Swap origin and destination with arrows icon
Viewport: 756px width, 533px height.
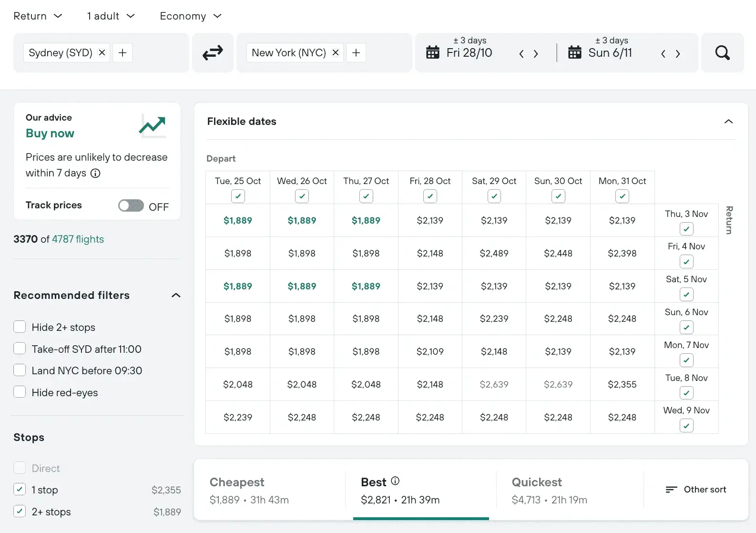point(213,53)
